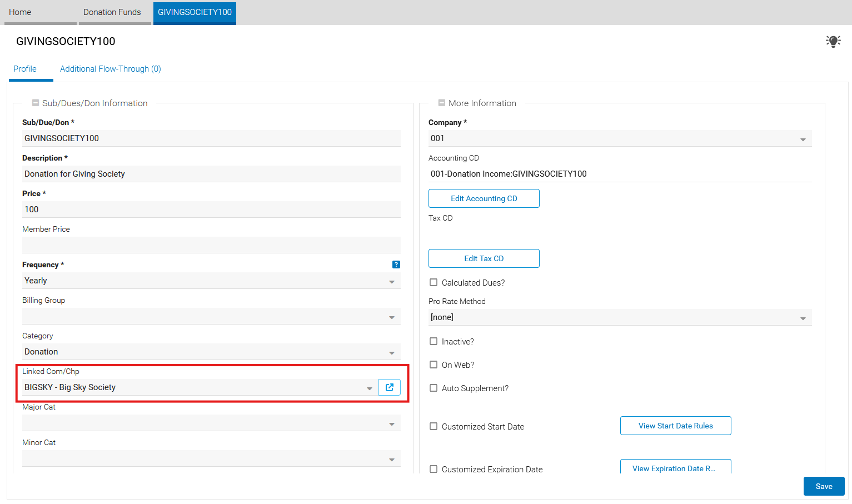
Task: Check the Customized Expiration Date checkbox
Action: [x=434, y=469]
